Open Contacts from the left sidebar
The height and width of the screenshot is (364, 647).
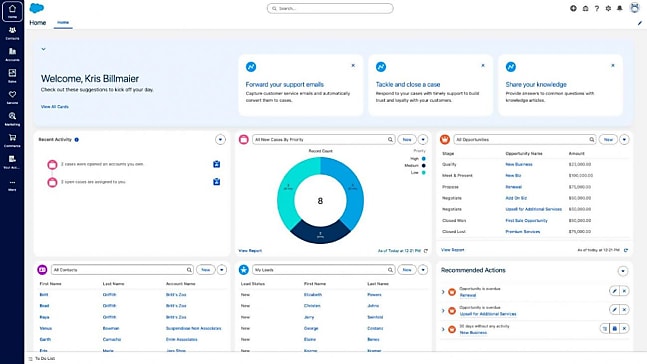coord(12,33)
